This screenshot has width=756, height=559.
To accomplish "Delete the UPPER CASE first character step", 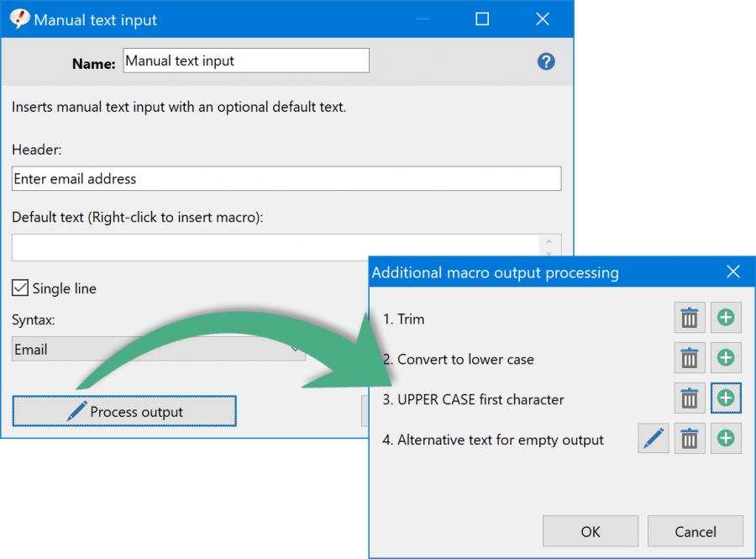I will 690,398.
